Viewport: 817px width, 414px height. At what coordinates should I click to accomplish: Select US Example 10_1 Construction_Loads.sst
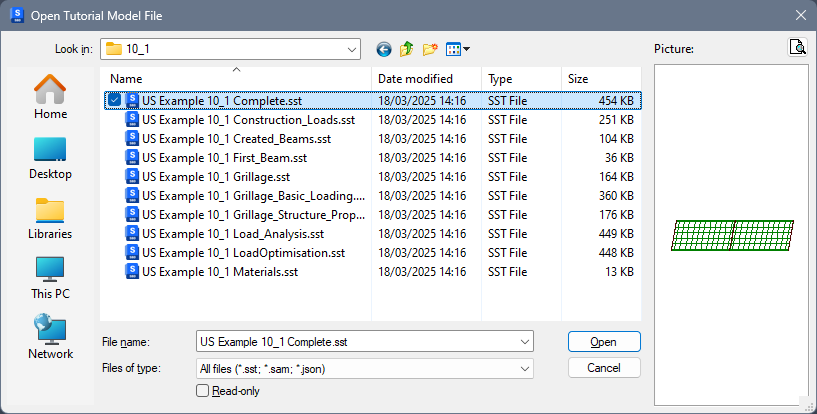[x=249, y=120]
